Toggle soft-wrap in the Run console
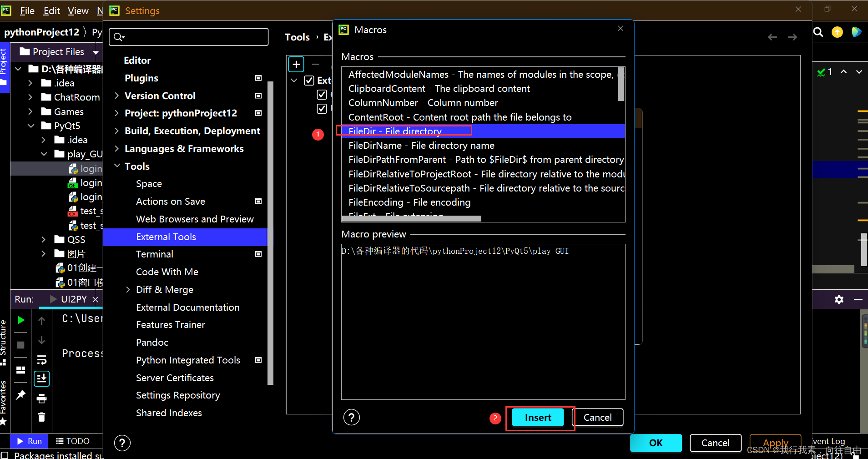This screenshot has width=868, height=459. [41, 360]
